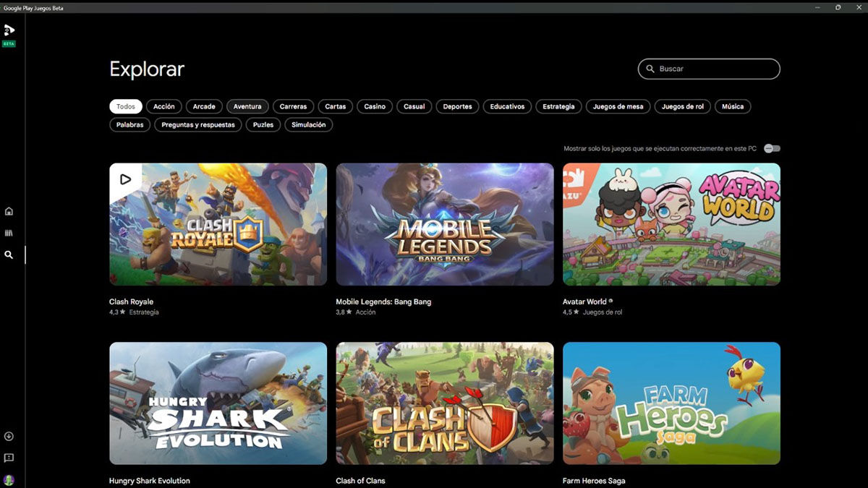Open your game Library from the sidebar
The image size is (868, 488).
9,233
